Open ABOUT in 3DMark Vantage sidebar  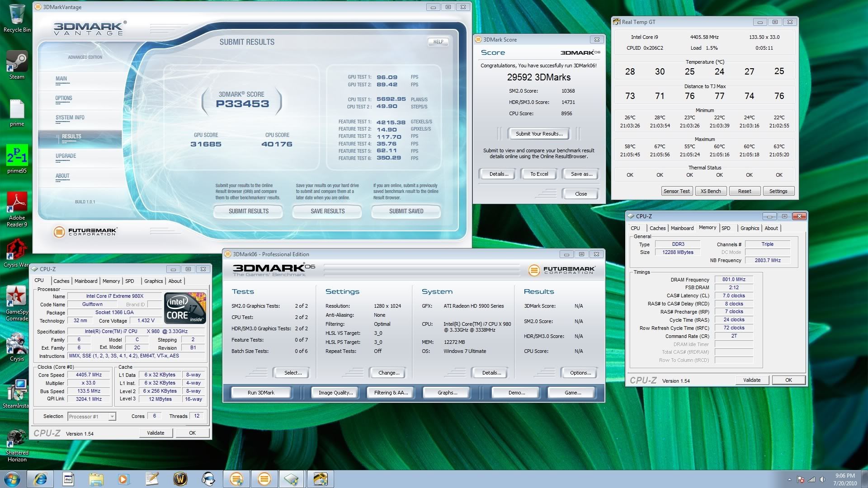point(62,176)
